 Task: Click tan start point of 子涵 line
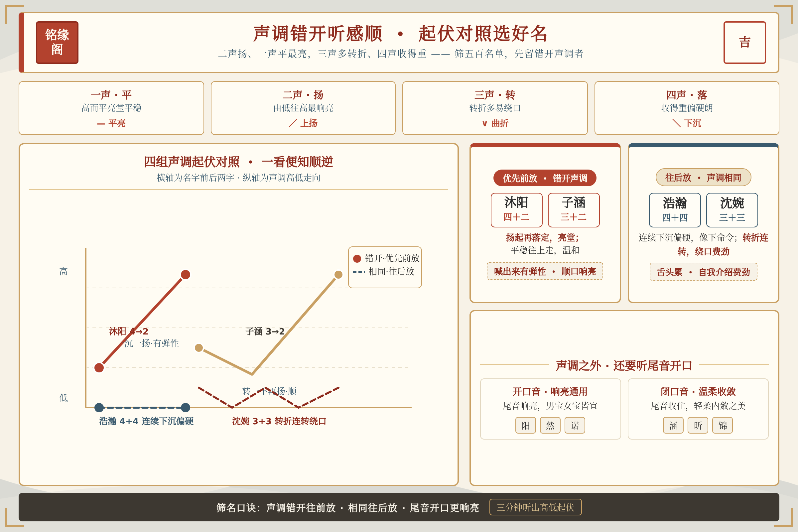(x=199, y=348)
